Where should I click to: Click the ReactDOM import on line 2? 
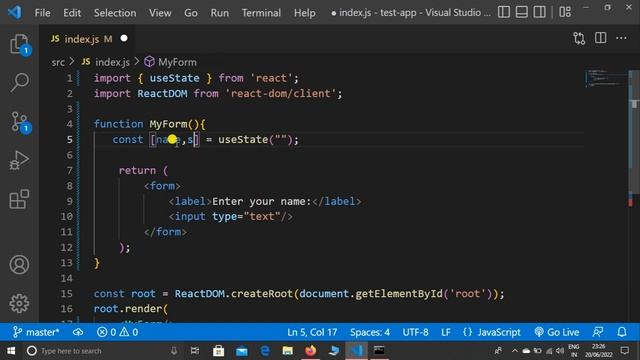coord(162,93)
